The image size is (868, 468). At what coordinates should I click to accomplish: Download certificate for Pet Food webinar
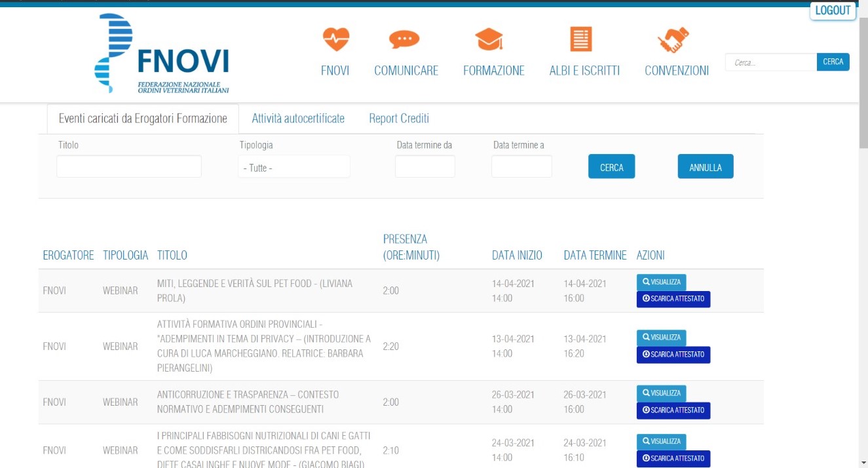click(x=673, y=299)
